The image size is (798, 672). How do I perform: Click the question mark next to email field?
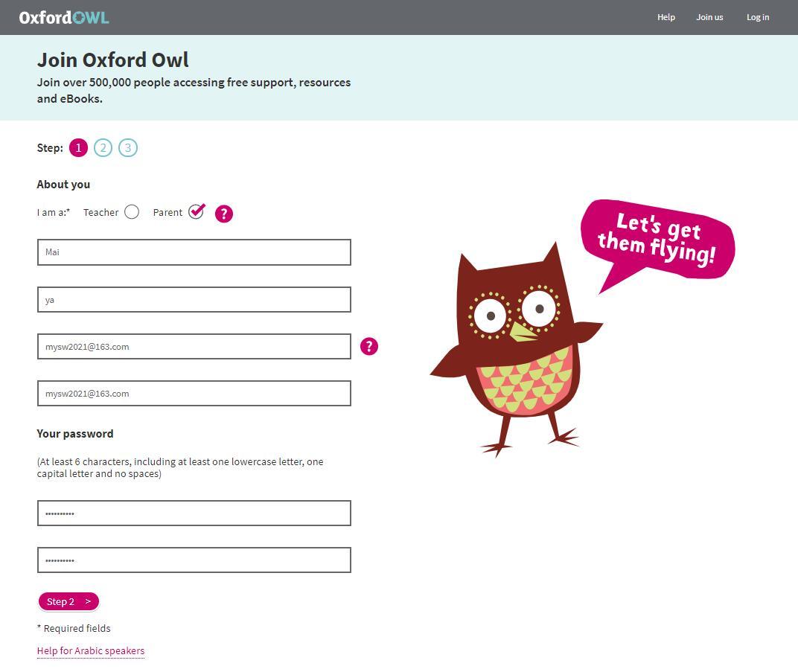coord(369,346)
